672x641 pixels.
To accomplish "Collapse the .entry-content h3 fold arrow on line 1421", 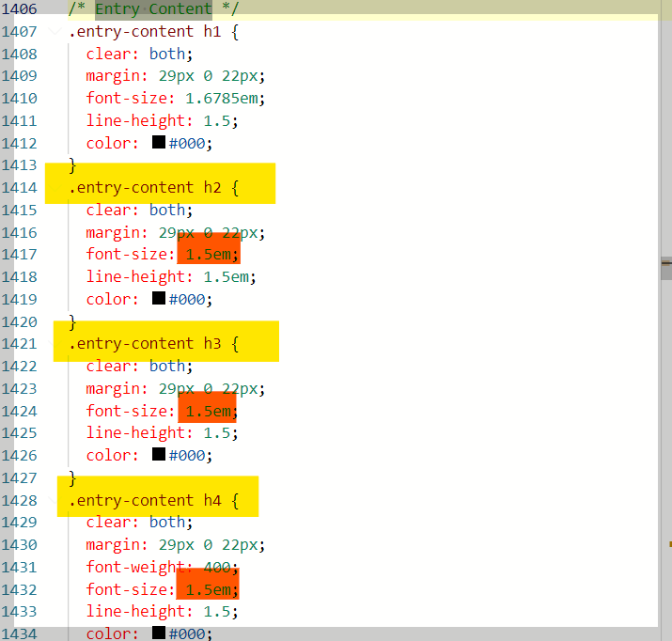I will point(52,343).
